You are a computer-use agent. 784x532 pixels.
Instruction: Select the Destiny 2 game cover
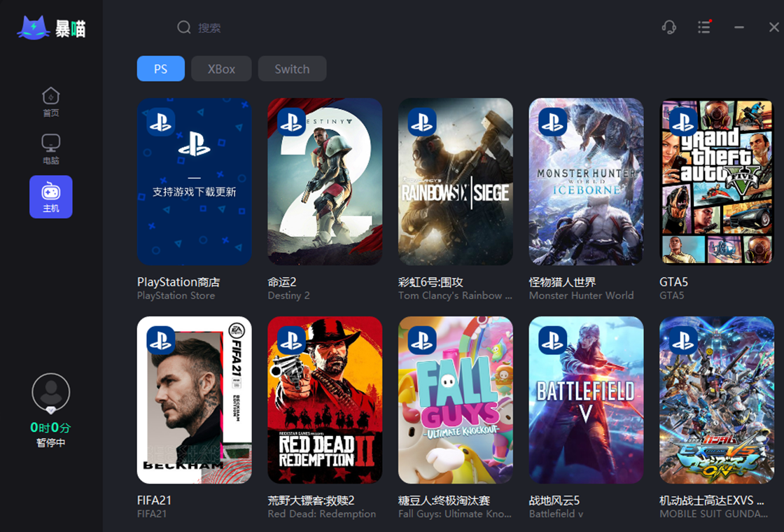[x=325, y=181]
